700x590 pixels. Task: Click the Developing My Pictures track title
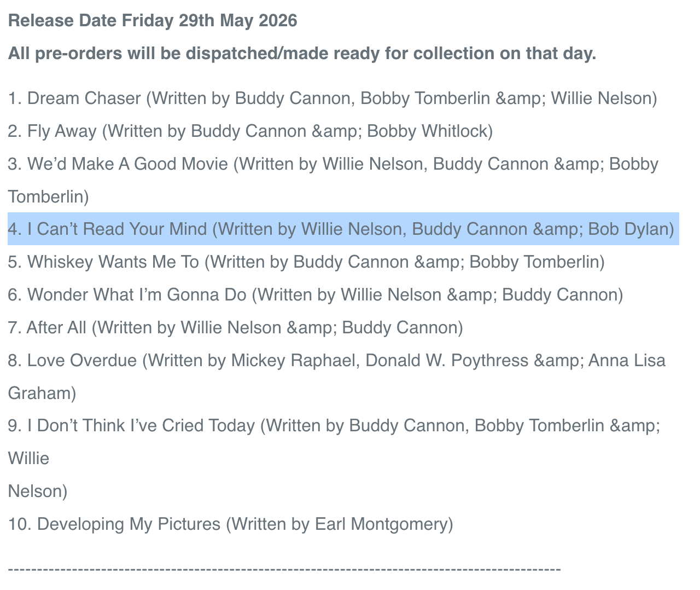(x=129, y=524)
